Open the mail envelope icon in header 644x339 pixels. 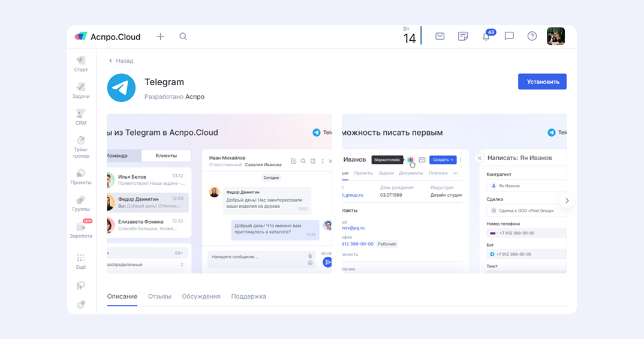pos(440,36)
